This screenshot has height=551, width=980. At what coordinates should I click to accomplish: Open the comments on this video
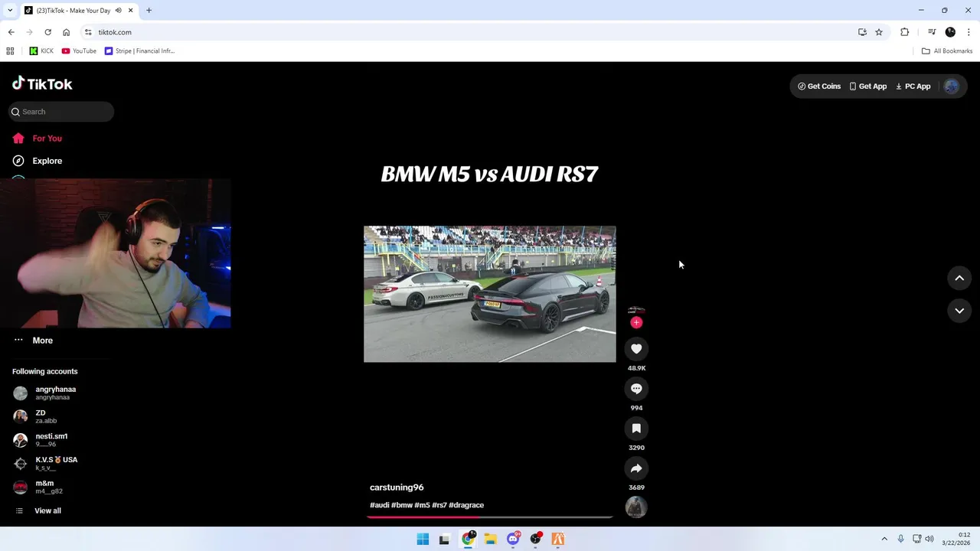point(636,389)
